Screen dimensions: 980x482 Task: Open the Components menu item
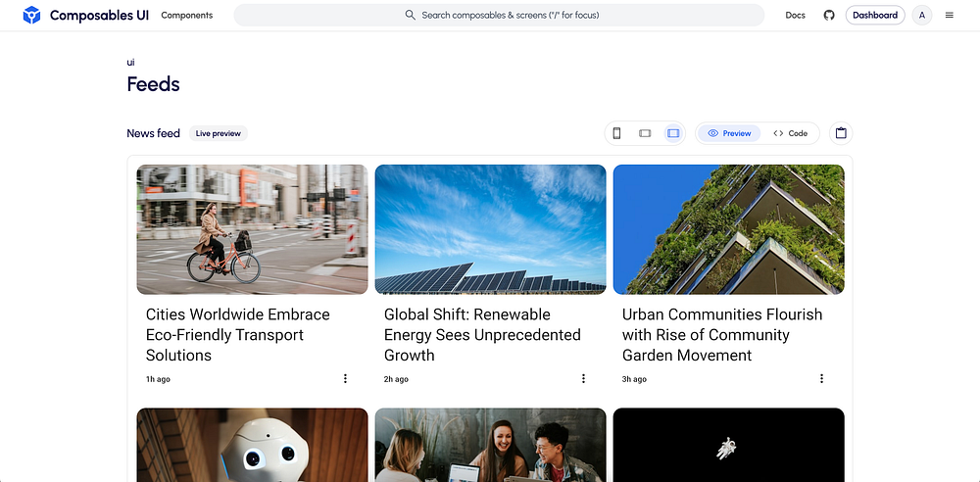[x=186, y=16]
